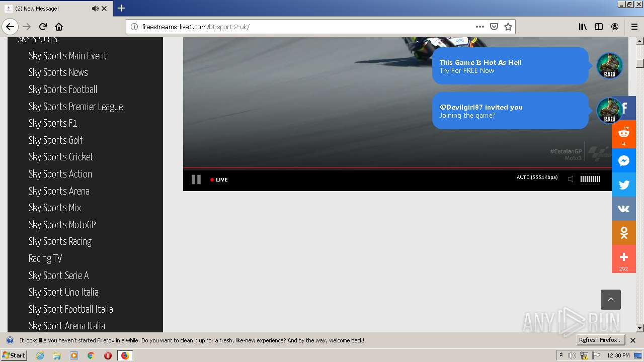Open Sky Sports Mix link

pos(55,208)
